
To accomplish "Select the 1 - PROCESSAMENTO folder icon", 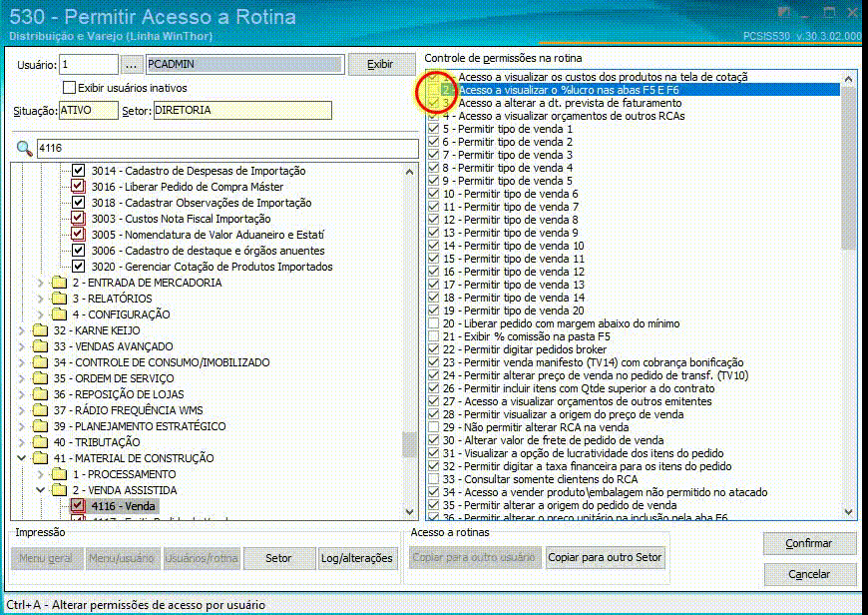I will pos(59,475).
